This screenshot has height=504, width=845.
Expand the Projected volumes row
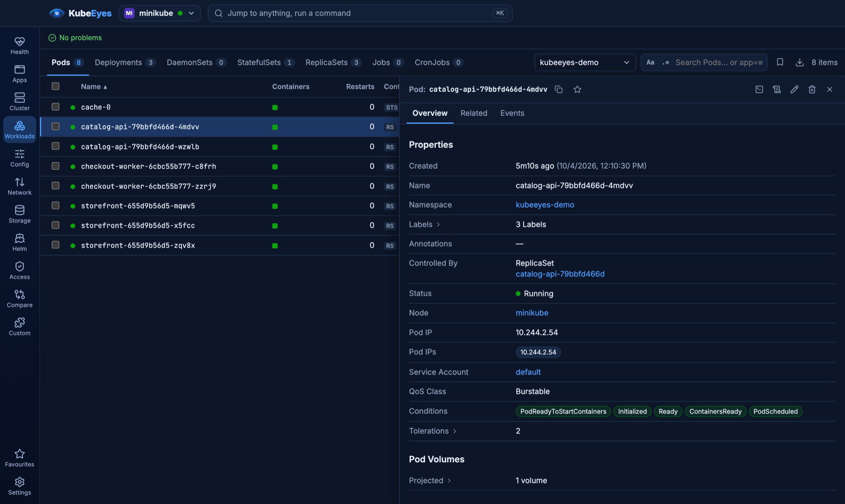pyautogui.click(x=430, y=480)
